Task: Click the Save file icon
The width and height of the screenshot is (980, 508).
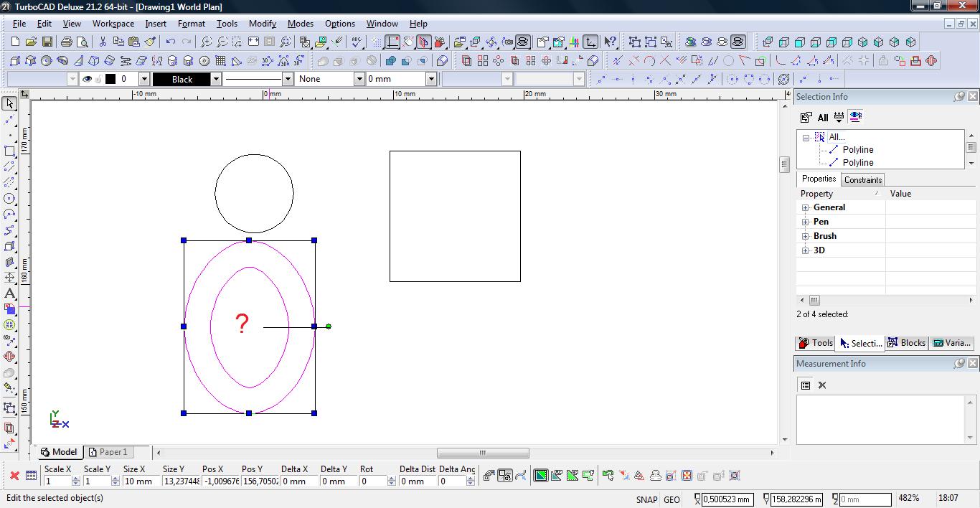Action: click(47, 42)
